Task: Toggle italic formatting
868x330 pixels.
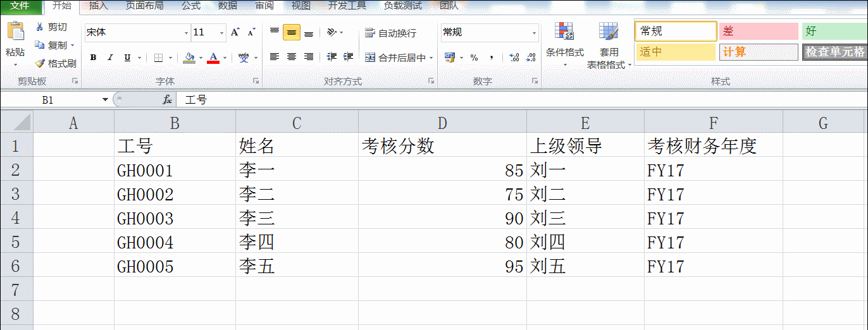Action: pos(110,58)
